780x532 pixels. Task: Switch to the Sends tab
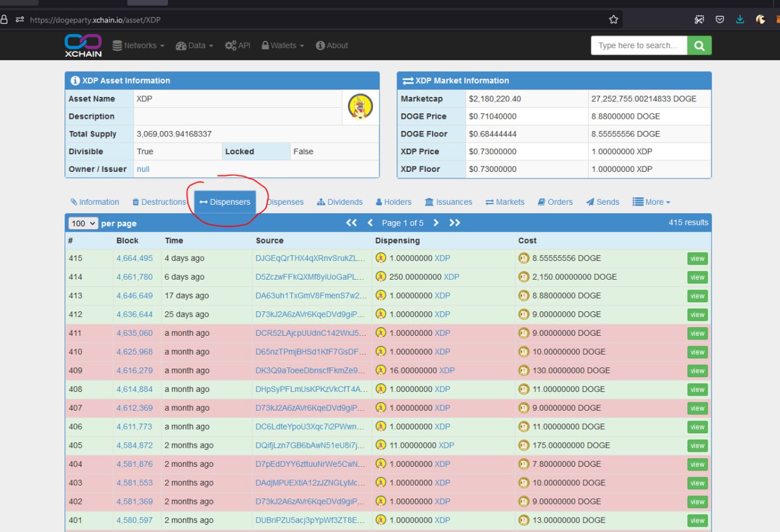click(603, 202)
